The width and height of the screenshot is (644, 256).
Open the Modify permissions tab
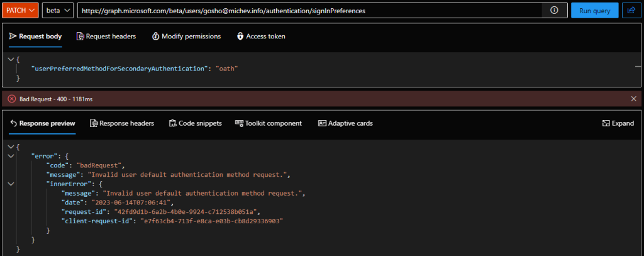[186, 36]
